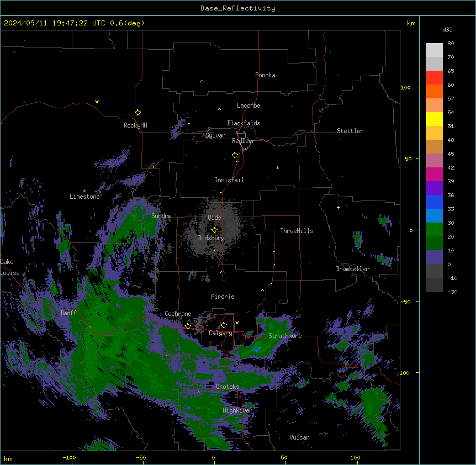Click the white caret marker below Okotoks
Screen dimensions: 476x465
coord(199,393)
